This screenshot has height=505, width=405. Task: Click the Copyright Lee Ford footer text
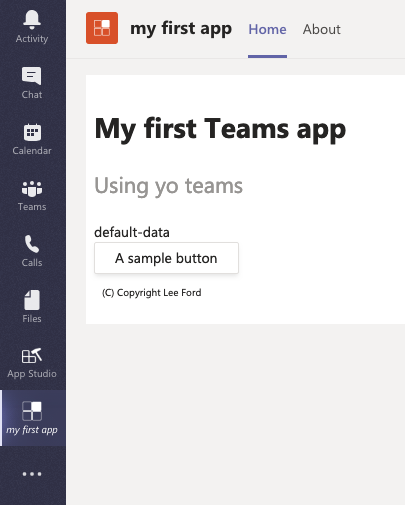click(x=152, y=293)
